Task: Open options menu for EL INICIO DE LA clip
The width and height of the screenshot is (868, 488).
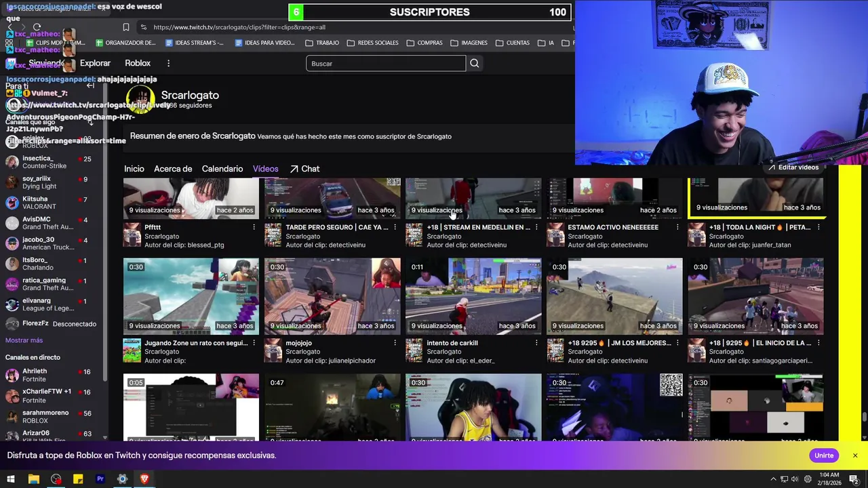Action: point(818,343)
